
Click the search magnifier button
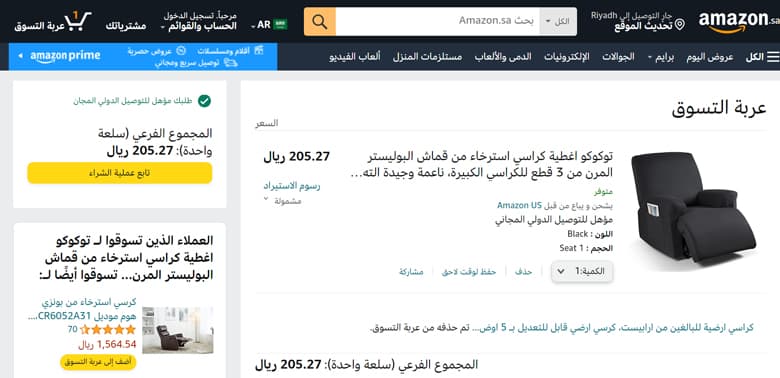pos(319,21)
